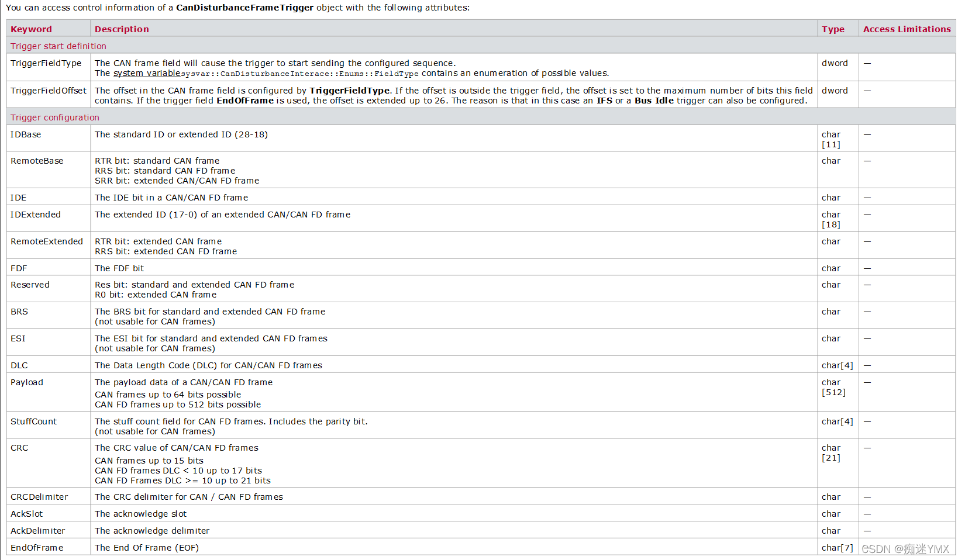Viewport: 958px width, 560px height.
Task: Click 'The acknowledge slot' description
Action: coord(141,514)
